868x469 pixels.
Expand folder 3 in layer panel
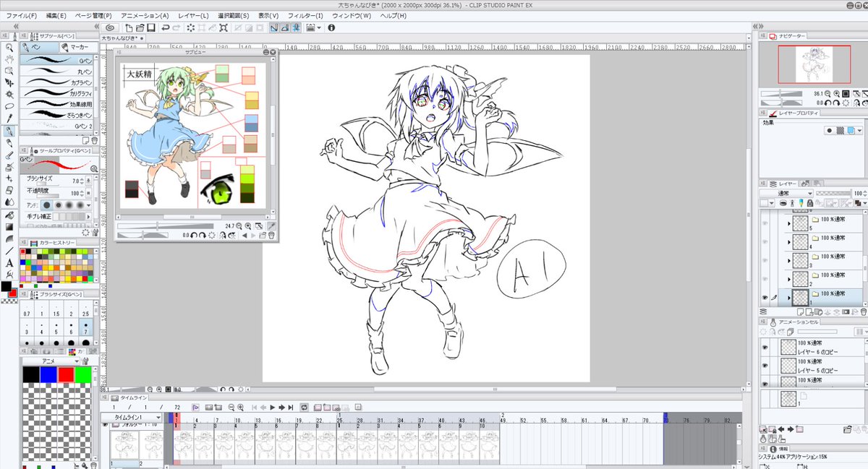[x=789, y=260]
